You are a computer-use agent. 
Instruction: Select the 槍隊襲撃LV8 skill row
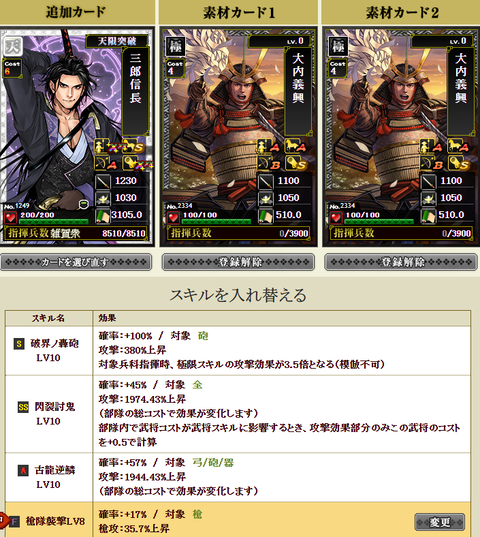[x=238, y=521]
